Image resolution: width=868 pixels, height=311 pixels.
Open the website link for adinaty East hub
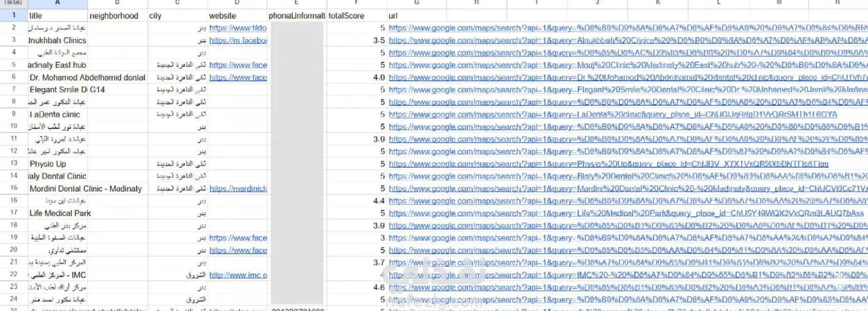pyautogui.click(x=238, y=65)
